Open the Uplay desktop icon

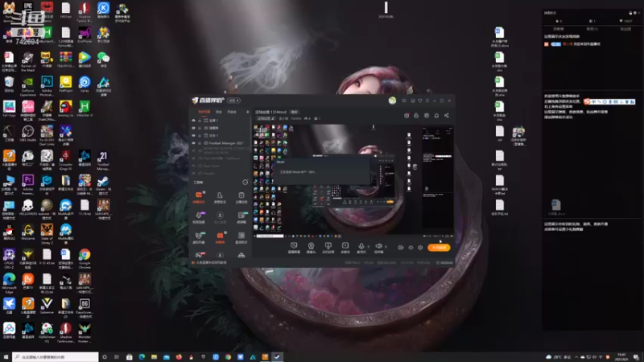[x=85, y=84]
